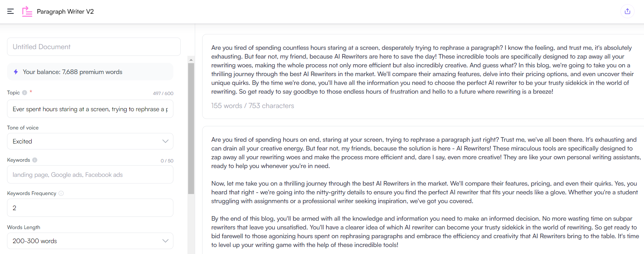Click the paragraph starting "By the end"
The height and width of the screenshot is (254, 644).
pyautogui.click(x=424, y=232)
